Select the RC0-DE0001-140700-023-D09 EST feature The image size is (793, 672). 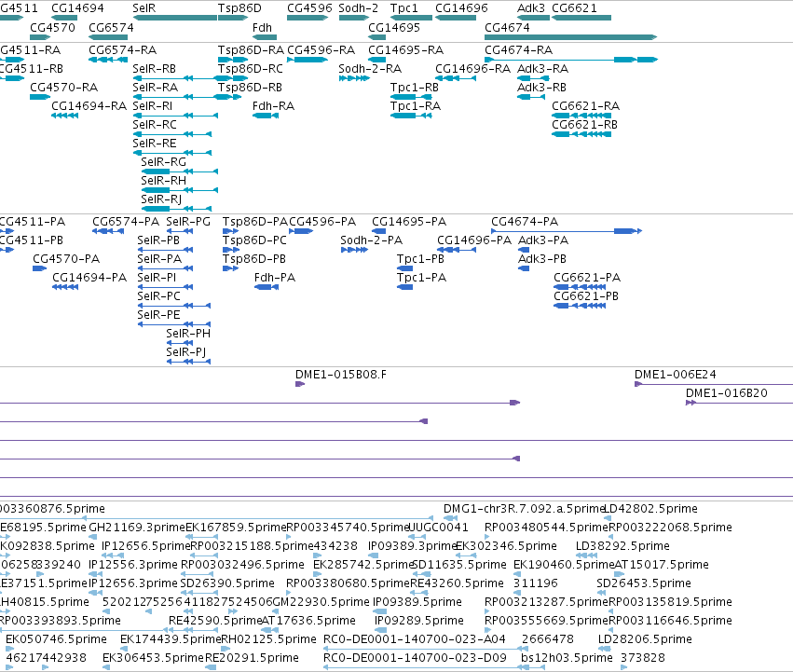click(x=434, y=667)
